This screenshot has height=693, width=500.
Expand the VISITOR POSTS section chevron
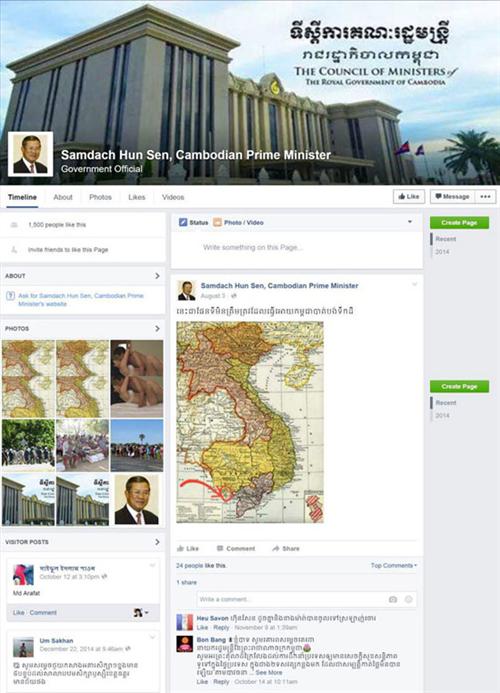tap(157, 542)
